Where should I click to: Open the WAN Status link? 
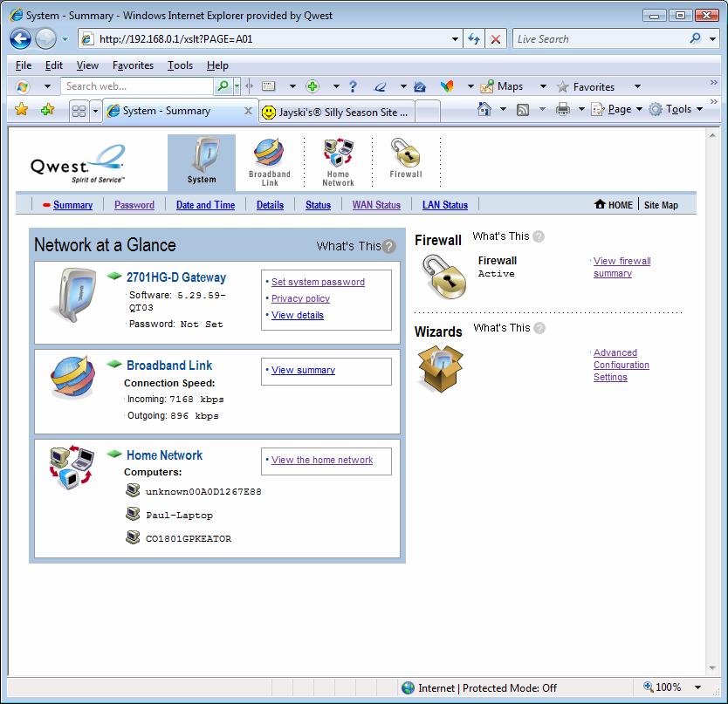(376, 205)
